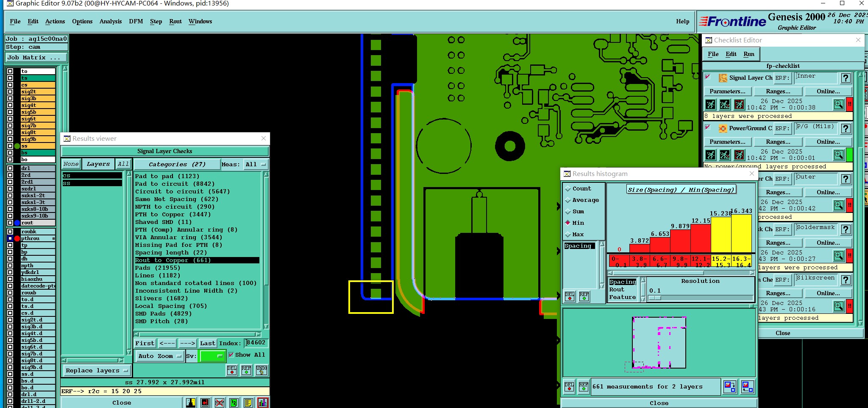The image size is (868, 408).
Task: Open Auto Zoom dropdown
Action: (x=159, y=356)
